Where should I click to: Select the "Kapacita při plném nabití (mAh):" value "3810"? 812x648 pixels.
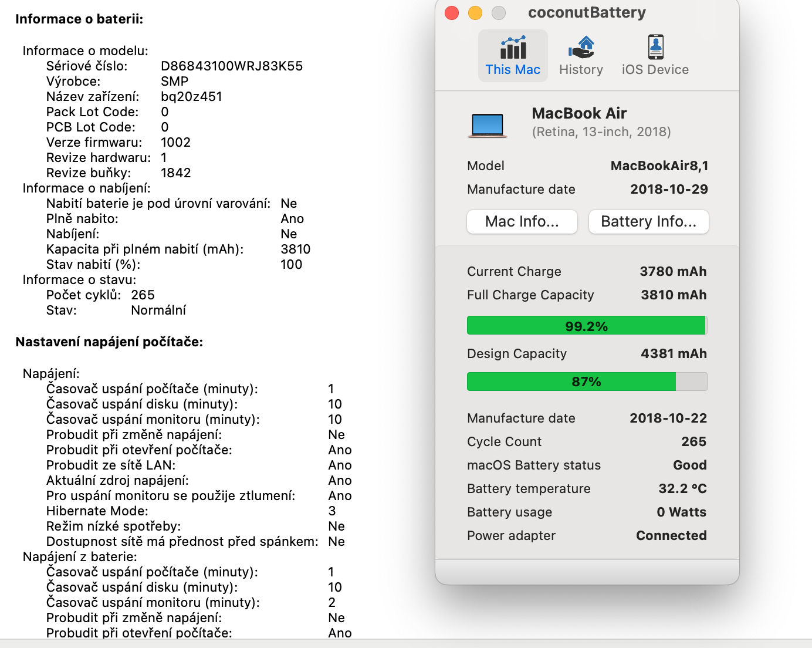296,249
